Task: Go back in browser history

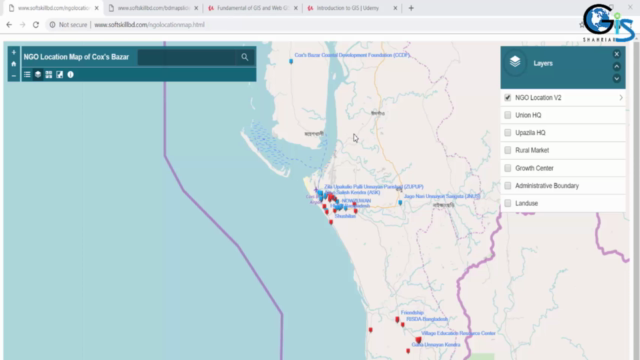Action: click(x=9, y=25)
